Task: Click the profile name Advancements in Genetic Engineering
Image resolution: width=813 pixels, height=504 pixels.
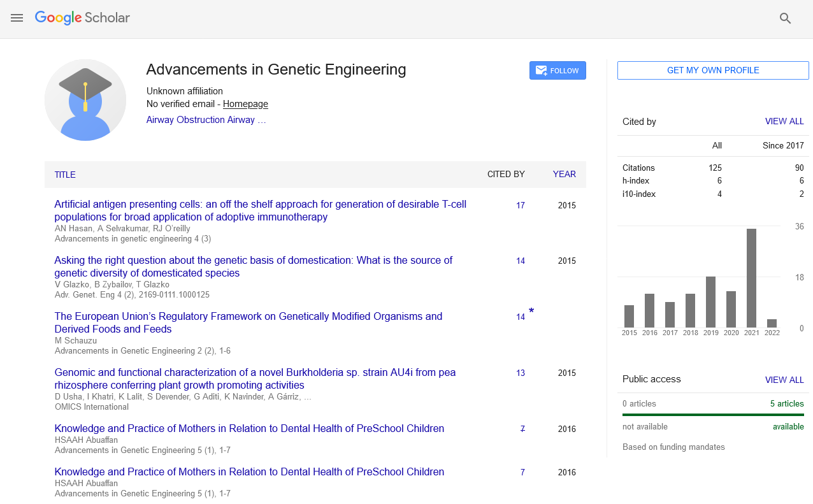Action: tap(276, 69)
